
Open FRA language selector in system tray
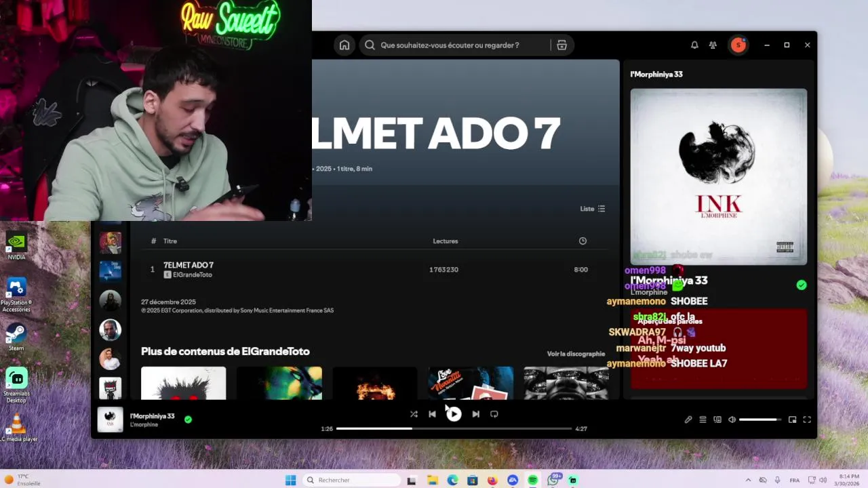point(794,480)
